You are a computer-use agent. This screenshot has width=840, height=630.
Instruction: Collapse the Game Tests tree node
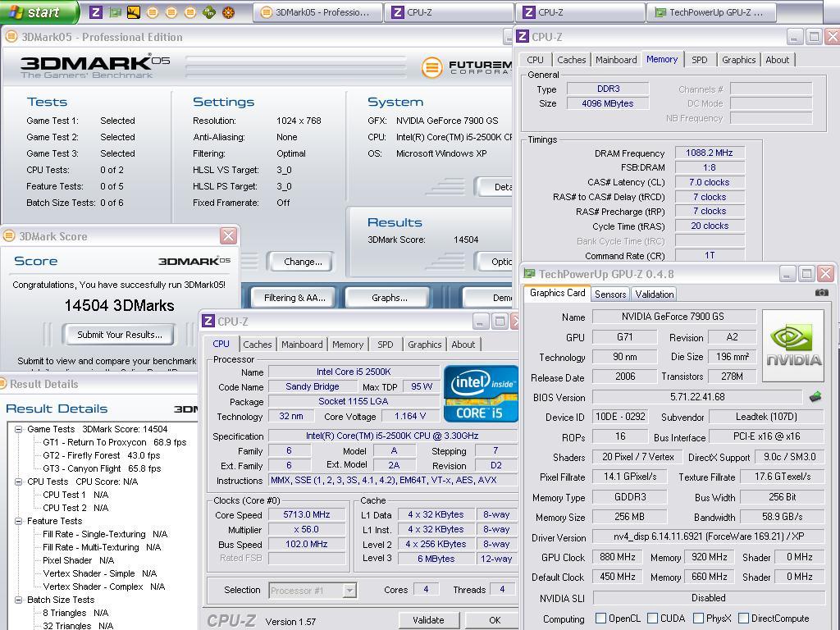click(x=18, y=429)
